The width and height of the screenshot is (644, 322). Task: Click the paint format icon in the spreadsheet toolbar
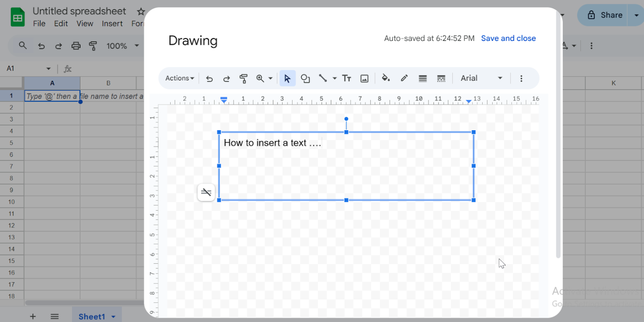point(93,46)
